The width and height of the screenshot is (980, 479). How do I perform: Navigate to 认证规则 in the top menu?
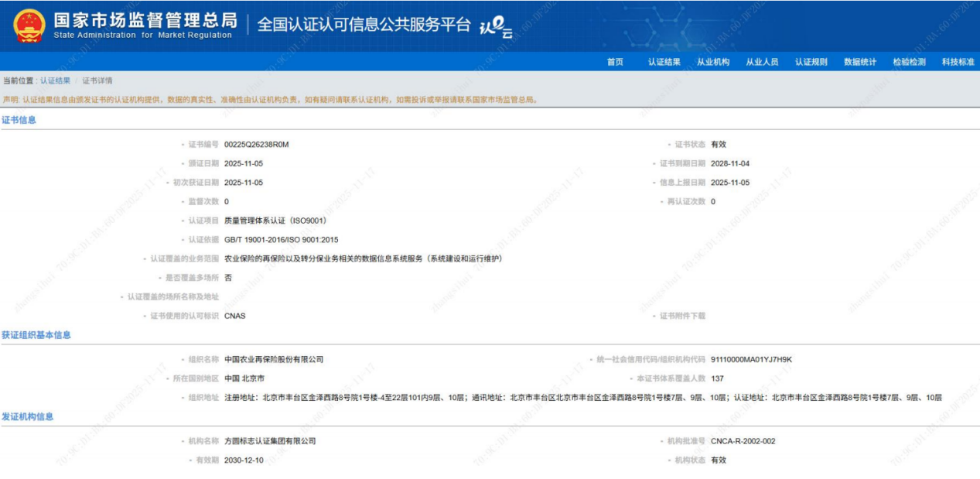point(811,62)
